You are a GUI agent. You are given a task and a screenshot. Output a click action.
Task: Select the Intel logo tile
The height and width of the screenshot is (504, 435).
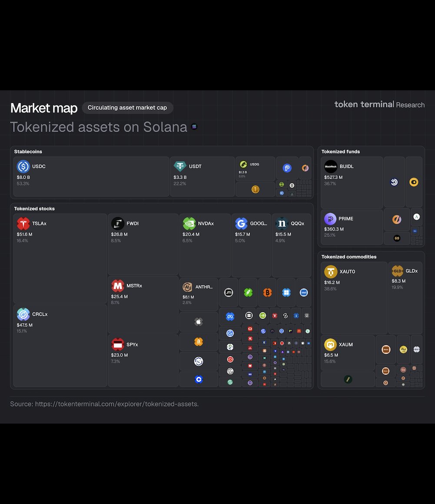click(x=303, y=292)
